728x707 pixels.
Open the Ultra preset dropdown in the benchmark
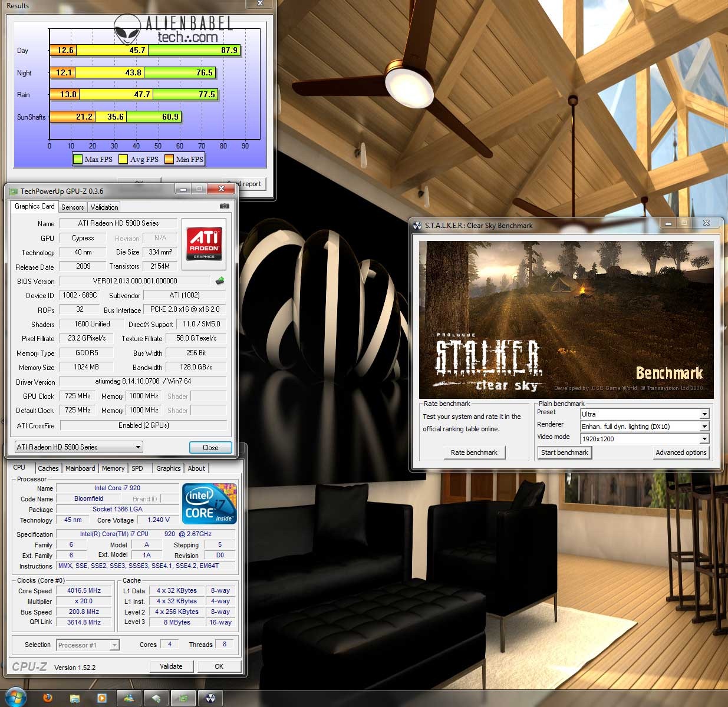click(704, 414)
